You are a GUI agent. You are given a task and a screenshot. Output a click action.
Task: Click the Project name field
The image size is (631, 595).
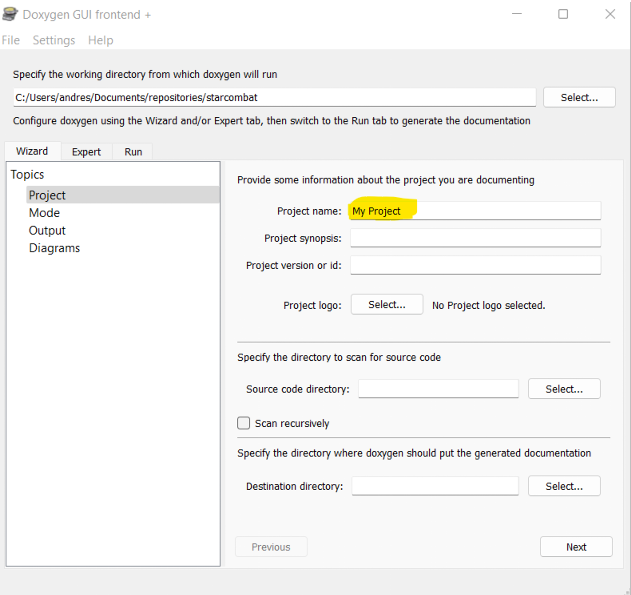click(x=475, y=211)
